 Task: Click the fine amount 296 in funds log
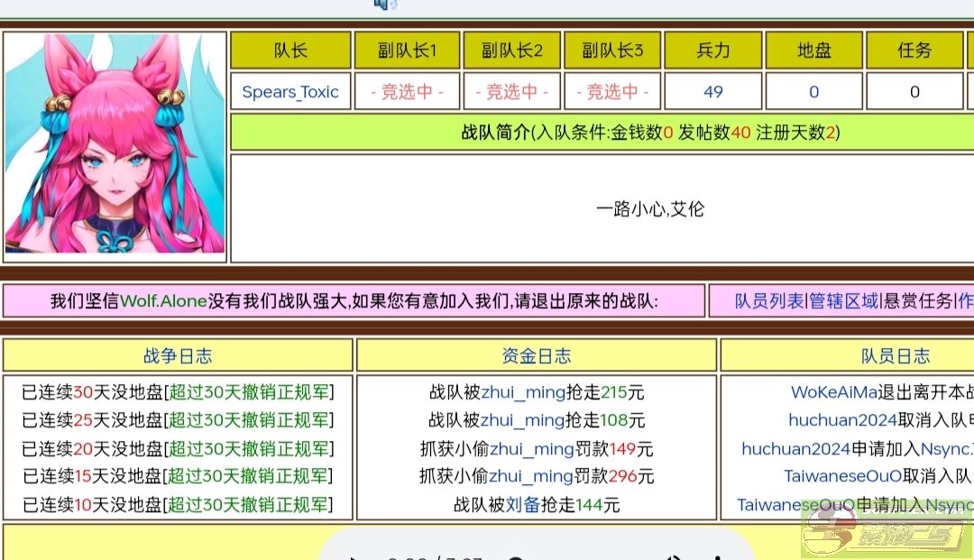pos(622,476)
